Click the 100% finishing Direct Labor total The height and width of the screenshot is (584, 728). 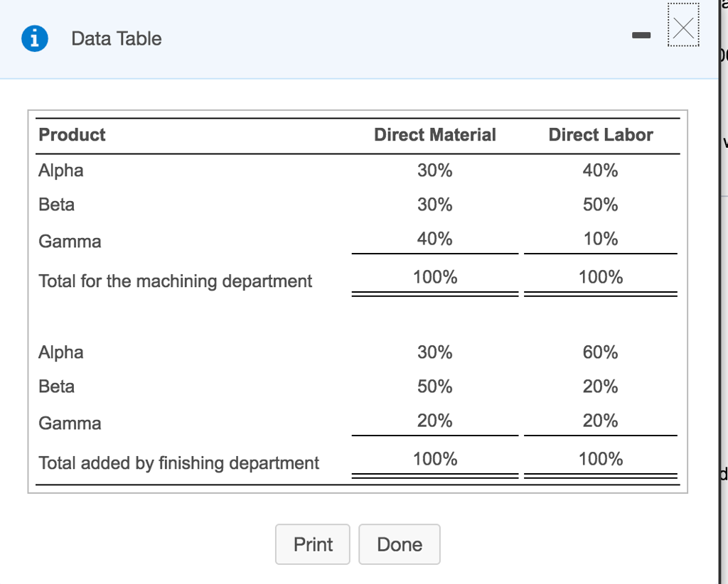601,458
